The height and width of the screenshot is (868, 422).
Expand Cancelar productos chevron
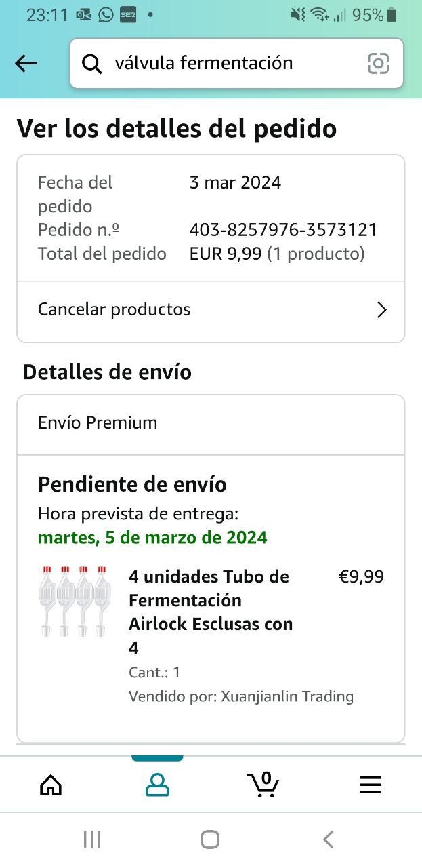pos(382,311)
